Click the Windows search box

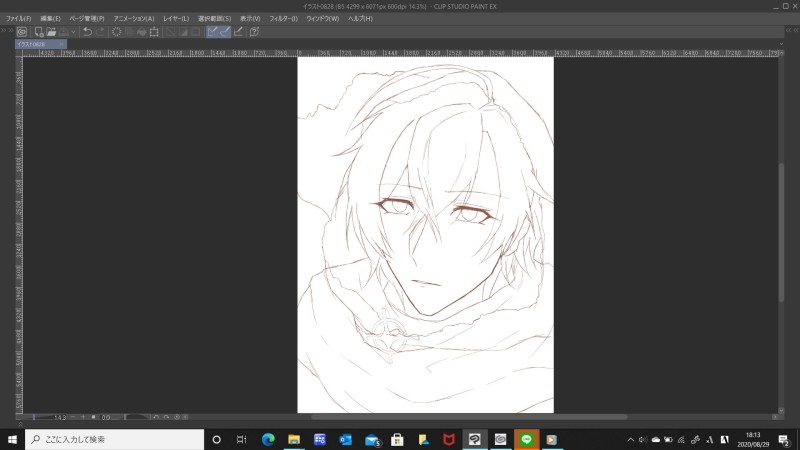[114, 439]
